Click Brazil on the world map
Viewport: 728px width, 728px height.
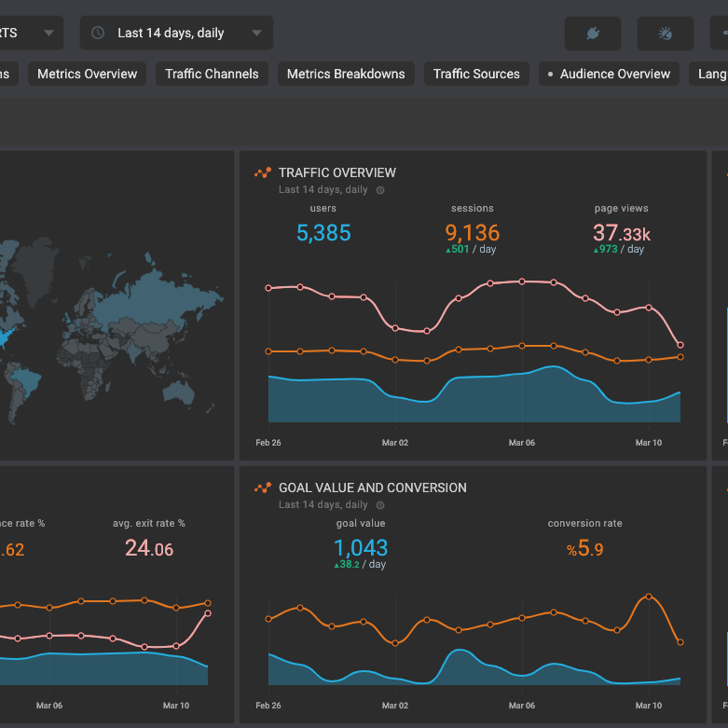(27, 381)
